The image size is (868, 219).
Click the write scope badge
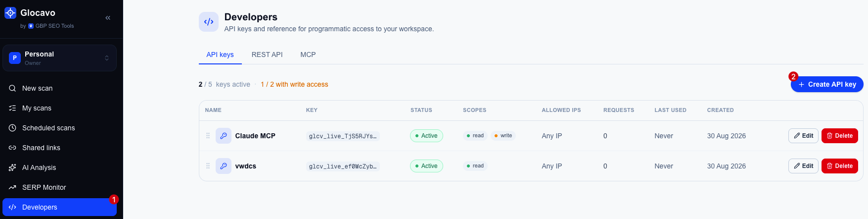[x=503, y=136]
